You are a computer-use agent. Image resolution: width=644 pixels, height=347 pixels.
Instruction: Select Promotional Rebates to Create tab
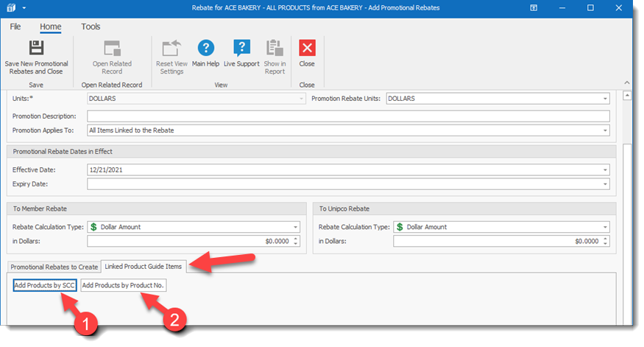click(x=54, y=266)
